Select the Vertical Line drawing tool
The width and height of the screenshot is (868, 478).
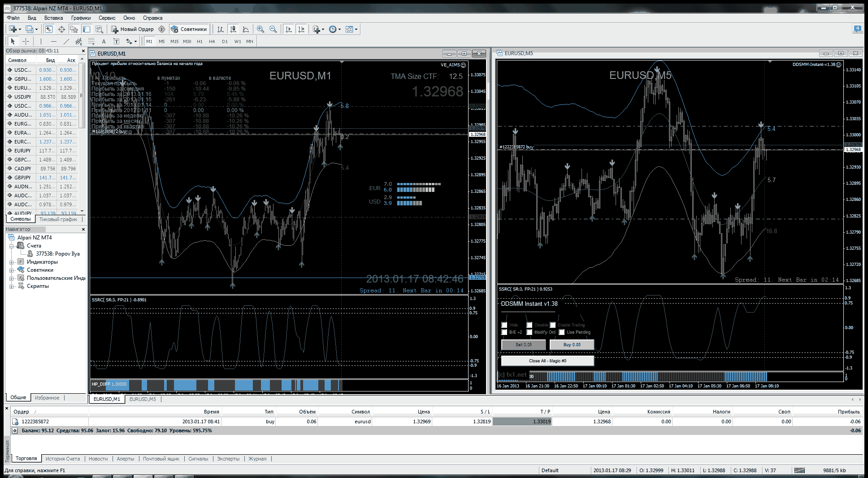tap(41, 41)
